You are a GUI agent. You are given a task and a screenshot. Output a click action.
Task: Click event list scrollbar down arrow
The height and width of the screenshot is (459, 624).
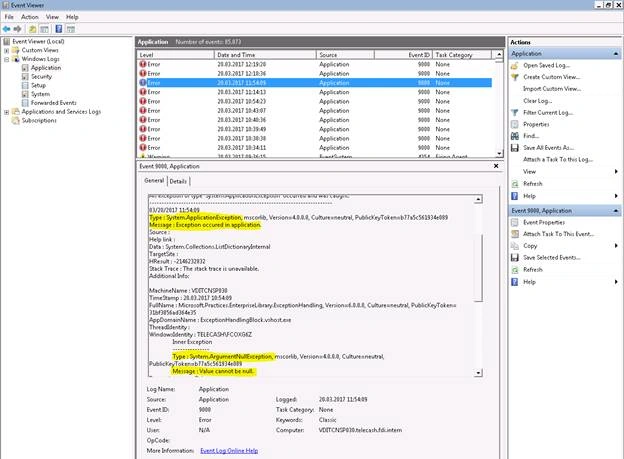[499, 154]
